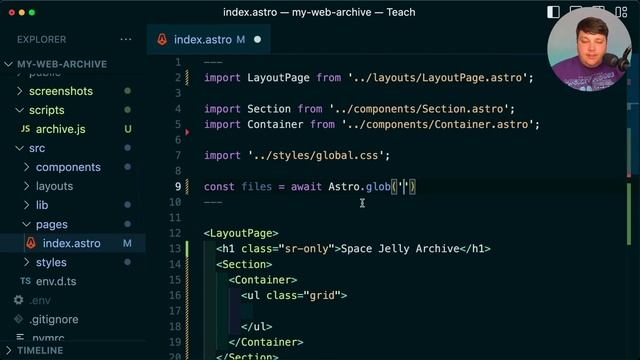The height and width of the screenshot is (360, 640).
Task: Collapse the scripts folder
Action: (46, 110)
